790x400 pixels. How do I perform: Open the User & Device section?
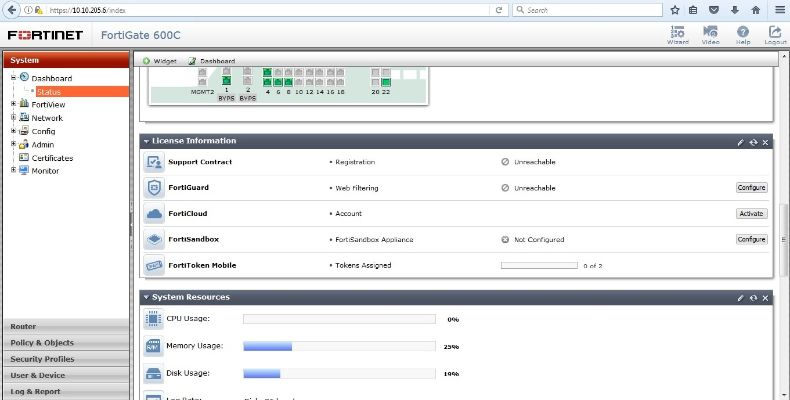tap(66, 375)
